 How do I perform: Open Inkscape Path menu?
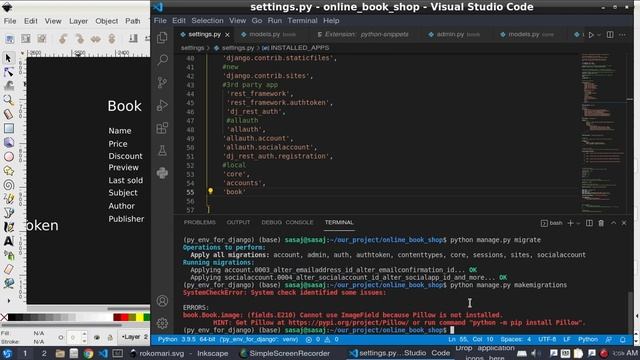coord(133,21)
